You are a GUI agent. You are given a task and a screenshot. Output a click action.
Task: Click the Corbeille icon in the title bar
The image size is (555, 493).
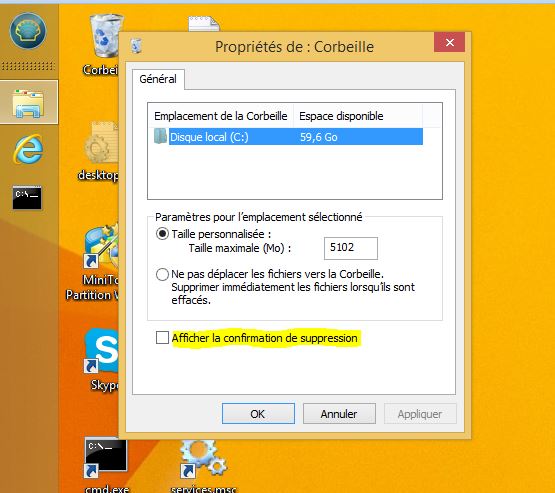pos(136,46)
